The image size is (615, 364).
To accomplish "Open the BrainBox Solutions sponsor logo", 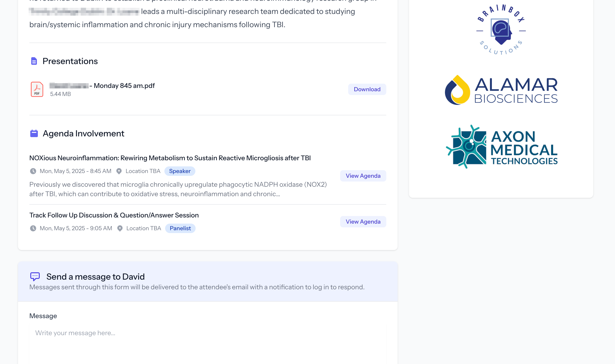I will point(501,30).
